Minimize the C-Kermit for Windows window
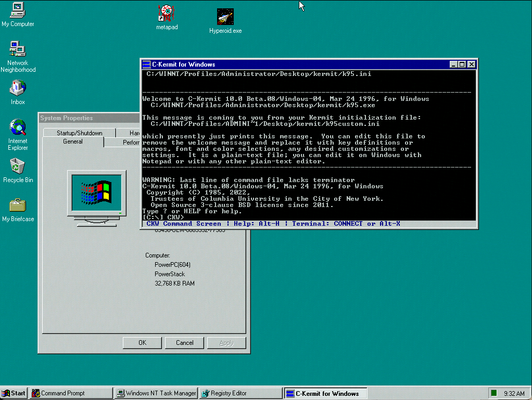Image resolution: width=532 pixels, height=400 pixels. [x=453, y=64]
